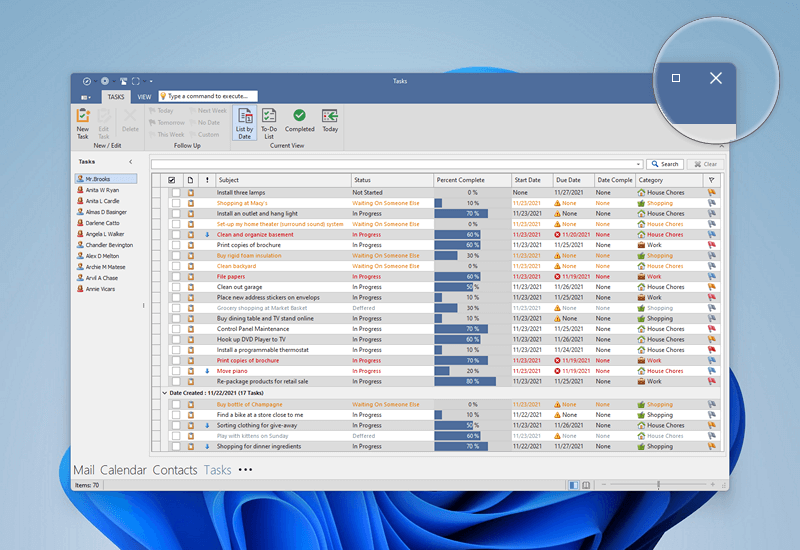
Task: Click the filter funnel column header icon
Action: click(712, 180)
